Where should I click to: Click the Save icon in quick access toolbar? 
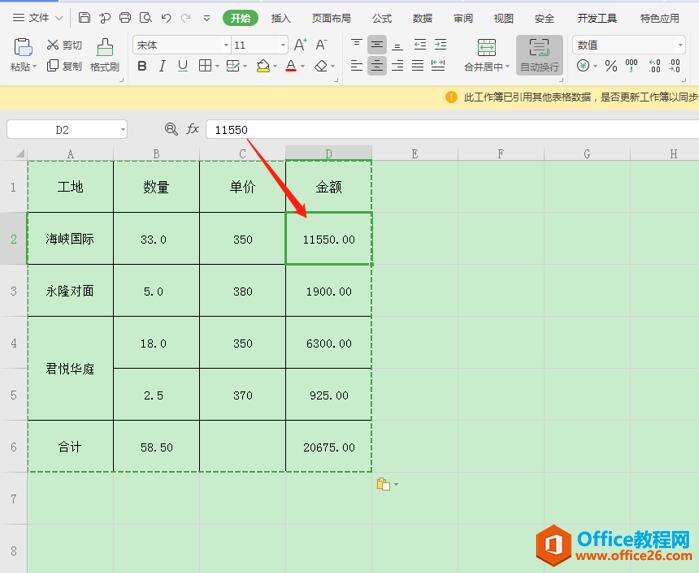(x=84, y=18)
